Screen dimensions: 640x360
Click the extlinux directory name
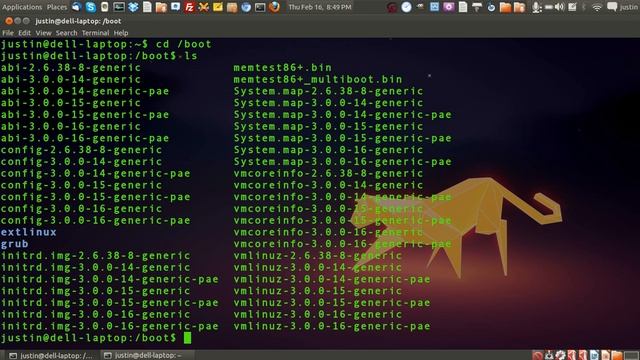29,232
